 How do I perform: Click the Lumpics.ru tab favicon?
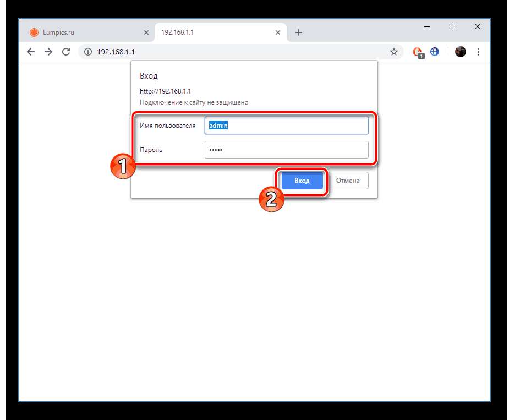[x=34, y=32]
